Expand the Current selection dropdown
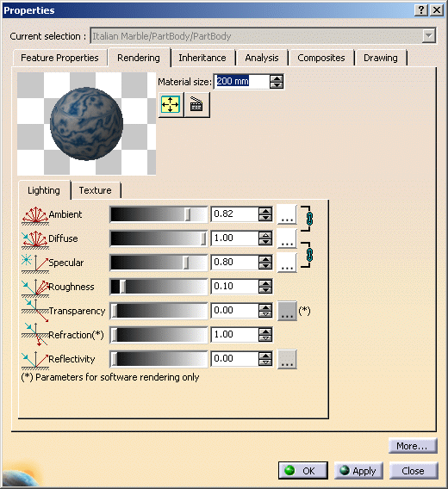This screenshot has width=448, height=489. click(429, 36)
